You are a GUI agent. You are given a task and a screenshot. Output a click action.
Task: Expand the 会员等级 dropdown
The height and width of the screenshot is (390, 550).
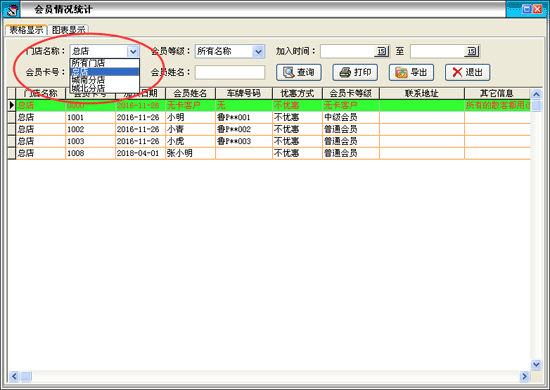[258, 52]
